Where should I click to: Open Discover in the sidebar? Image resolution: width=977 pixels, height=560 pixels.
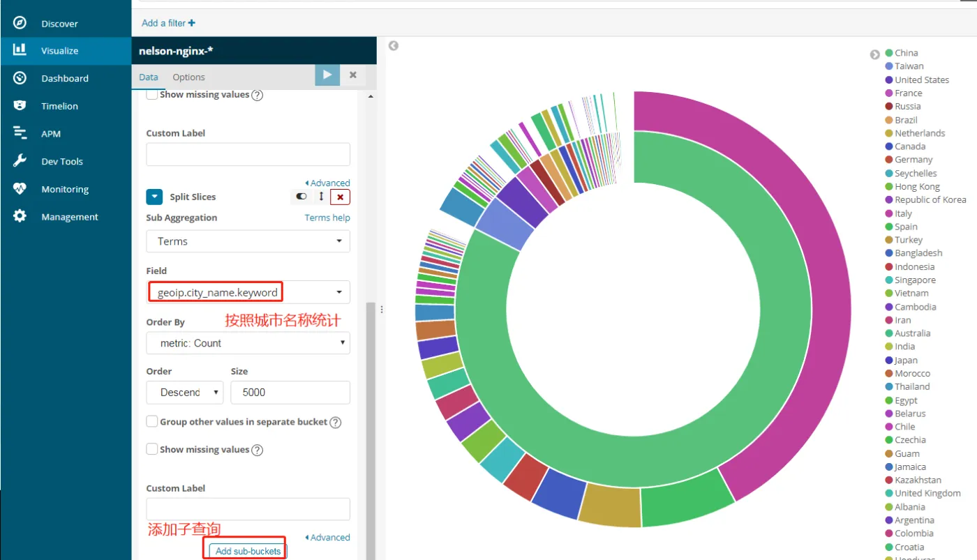click(59, 24)
